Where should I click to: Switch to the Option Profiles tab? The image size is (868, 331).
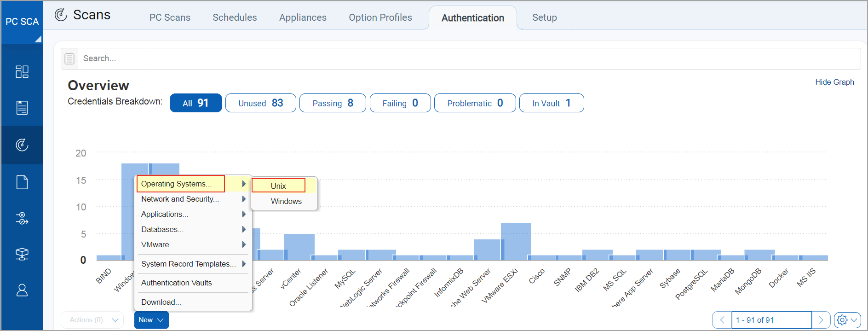click(380, 17)
